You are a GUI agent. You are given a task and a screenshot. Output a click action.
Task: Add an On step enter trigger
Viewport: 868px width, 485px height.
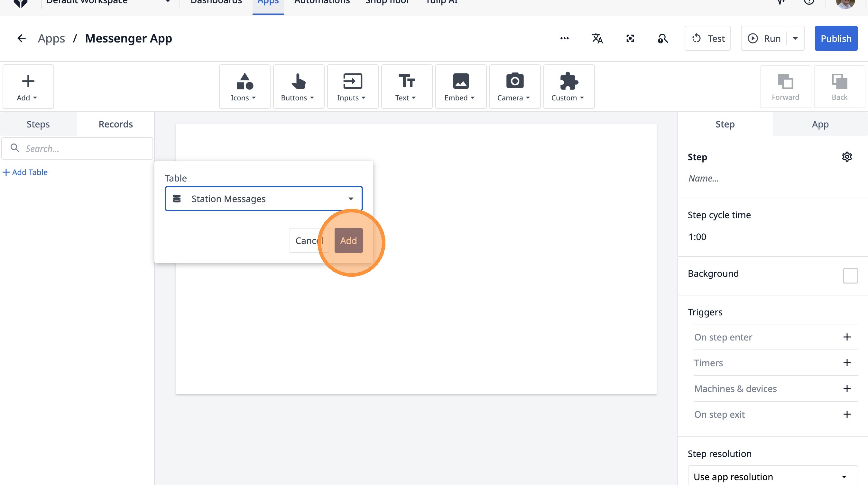(847, 337)
